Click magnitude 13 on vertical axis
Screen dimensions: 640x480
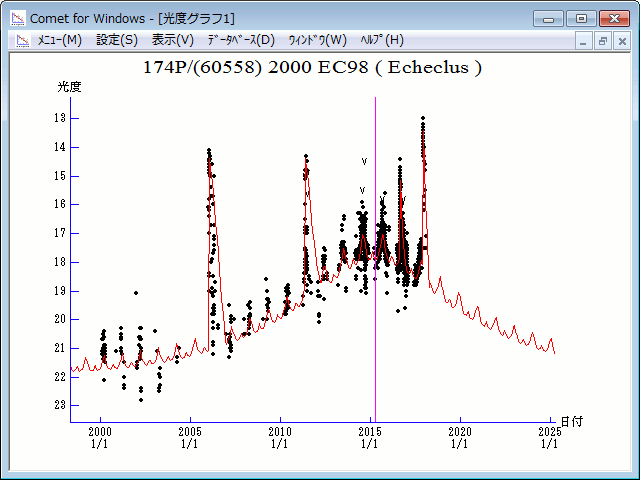coord(61,118)
